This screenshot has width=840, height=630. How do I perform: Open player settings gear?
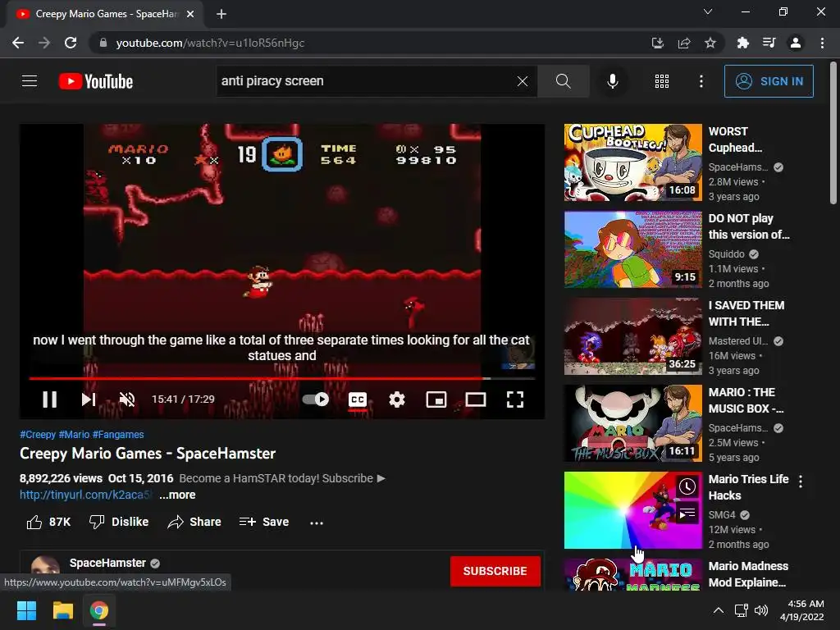point(397,399)
